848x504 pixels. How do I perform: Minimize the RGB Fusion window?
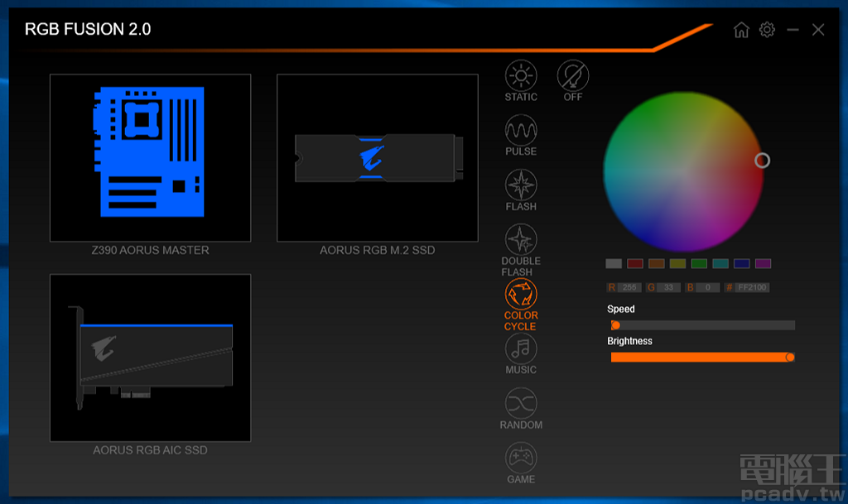[793, 30]
